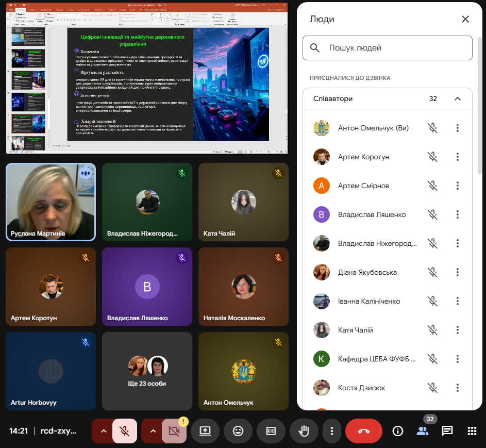This screenshot has width=486, height=448.
Task: Start presenting your screen
Action: (x=205, y=431)
